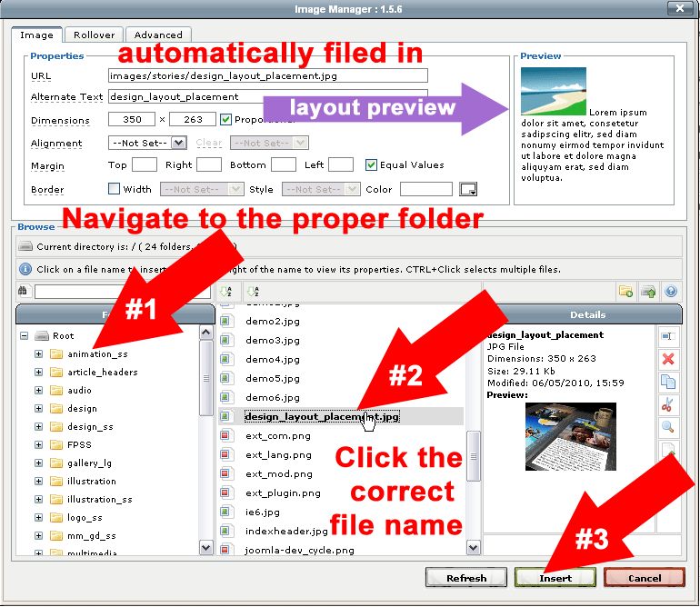Click the file search input box
The width and height of the screenshot is (700, 607).
tap(123, 292)
